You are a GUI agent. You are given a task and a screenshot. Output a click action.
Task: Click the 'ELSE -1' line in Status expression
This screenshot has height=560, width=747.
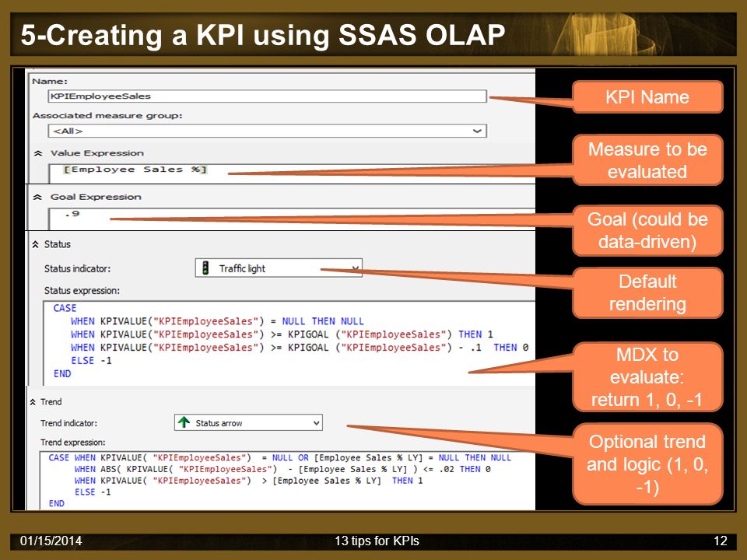point(92,360)
